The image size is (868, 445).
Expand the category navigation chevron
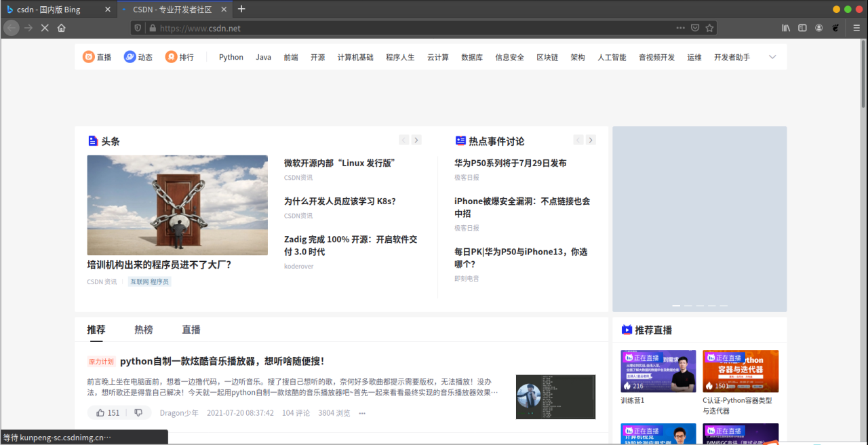(x=772, y=57)
